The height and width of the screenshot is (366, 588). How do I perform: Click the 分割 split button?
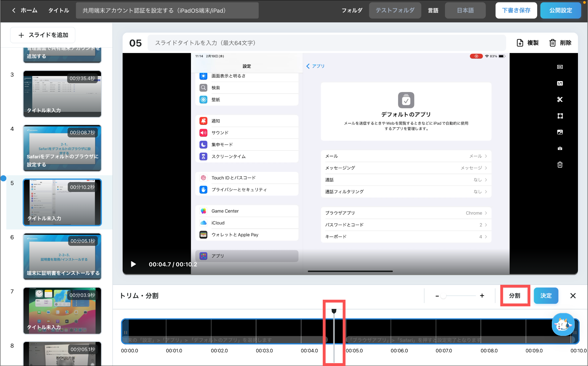[x=515, y=295]
